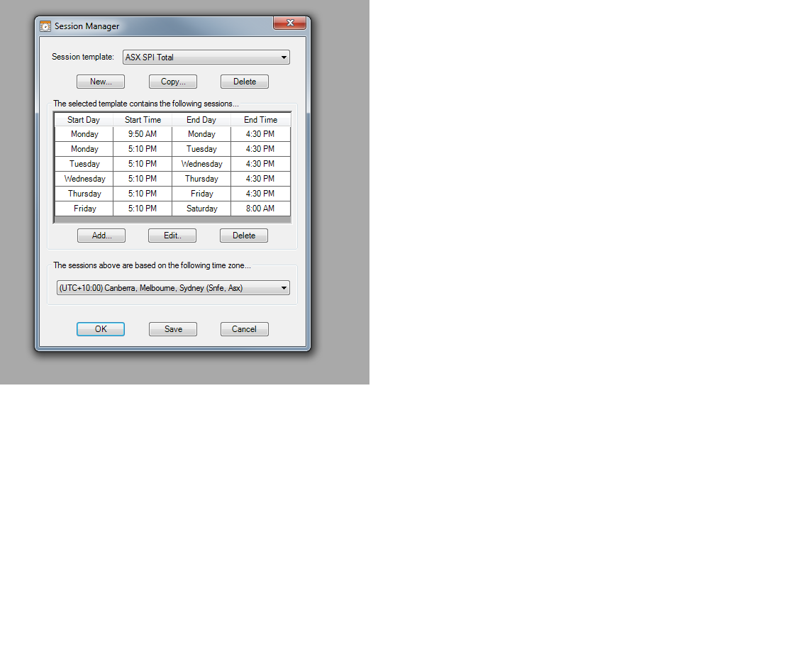812x664 pixels.
Task: Select Friday in the End Day column
Action: 201,194
